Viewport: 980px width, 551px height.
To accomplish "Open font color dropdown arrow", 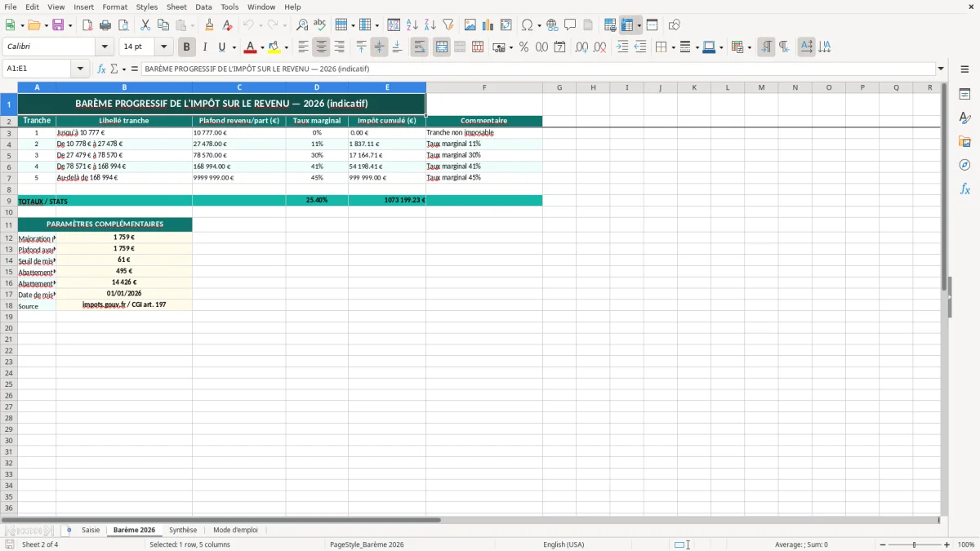I will click(x=261, y=47).
